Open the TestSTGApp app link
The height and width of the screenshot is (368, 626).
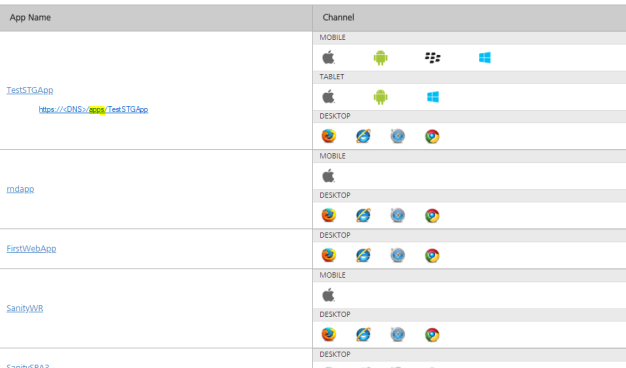pos(30,90)
